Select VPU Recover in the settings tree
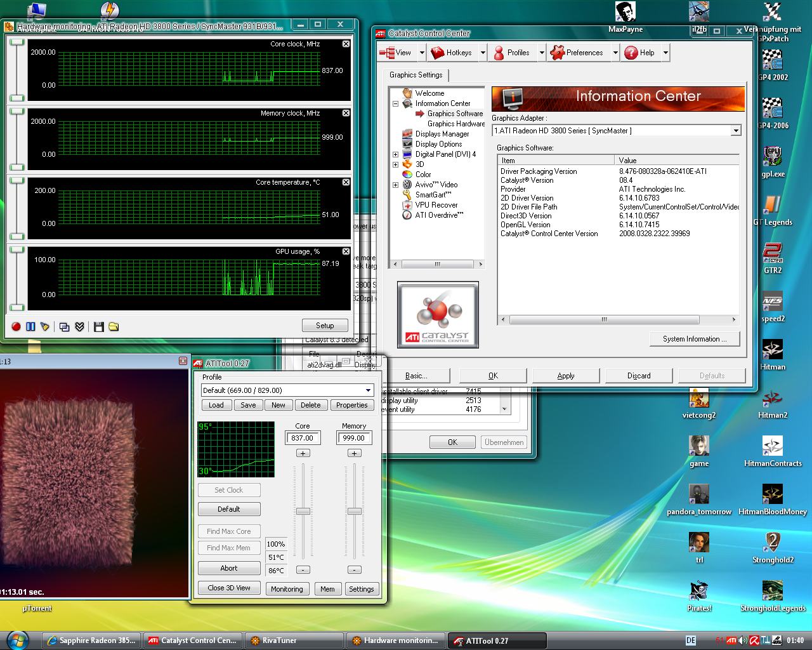812x650 pixels. pyautogui.click(x=436, y=205)
